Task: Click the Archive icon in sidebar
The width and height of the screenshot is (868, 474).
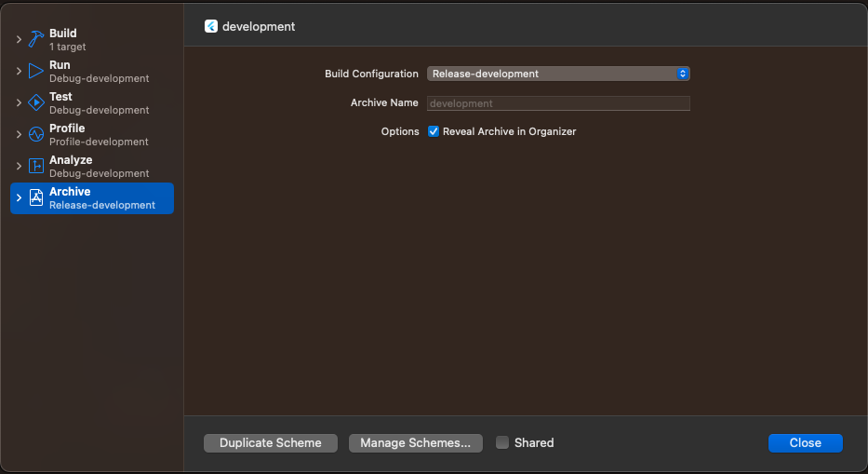Action: click(x=36, y=197)
